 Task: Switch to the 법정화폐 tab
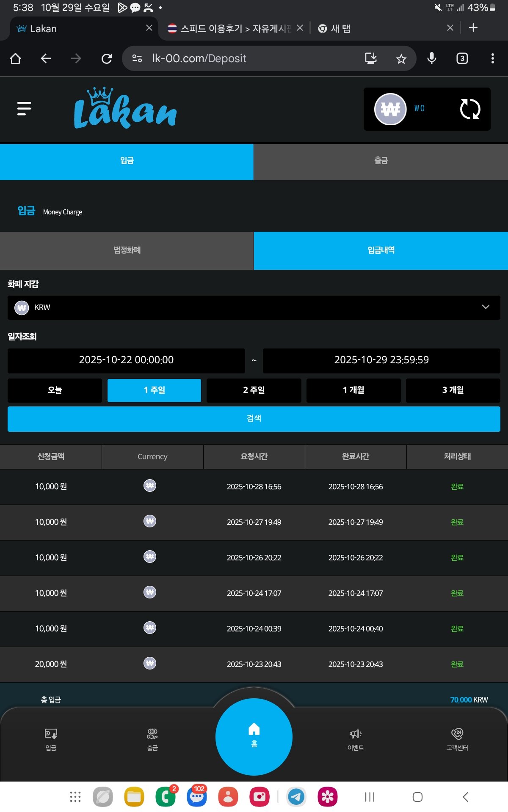[x=127, y=250]
